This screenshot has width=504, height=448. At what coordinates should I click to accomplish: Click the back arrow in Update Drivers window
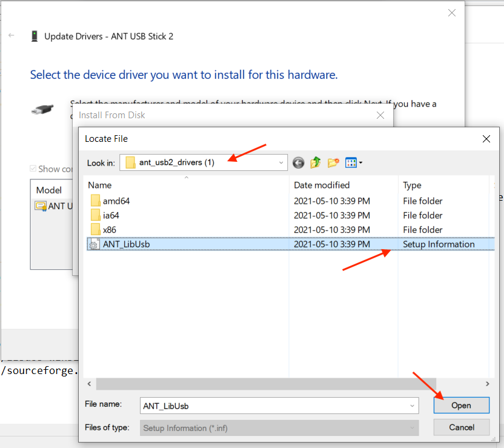pyautogui.click(x=12, y=35)
